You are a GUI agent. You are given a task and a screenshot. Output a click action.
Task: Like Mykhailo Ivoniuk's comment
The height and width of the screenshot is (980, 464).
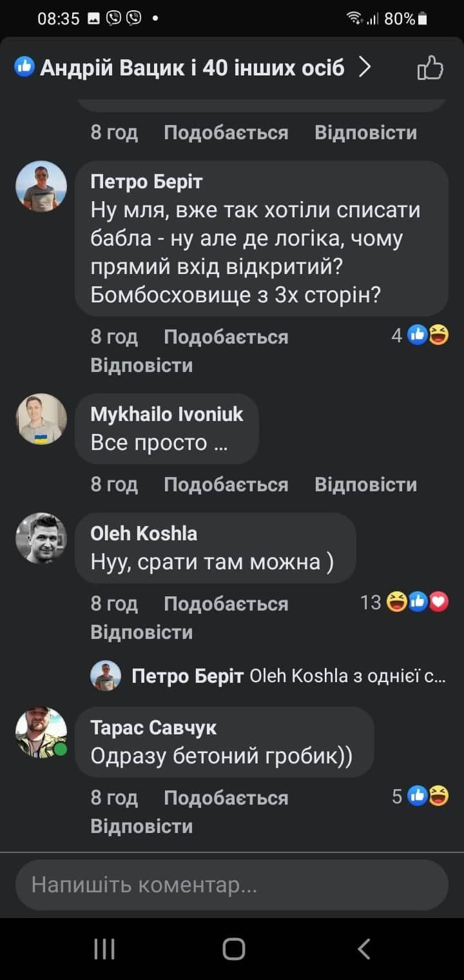pyautogui.click(x=226, y=484)
